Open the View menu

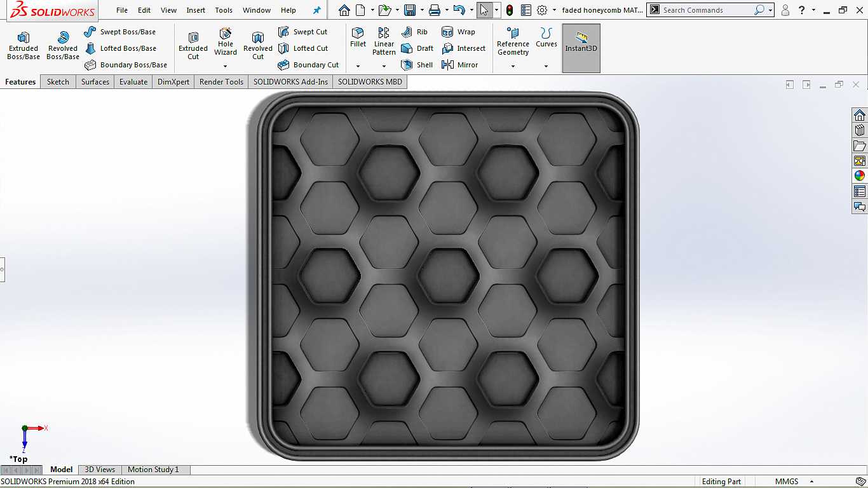[169, 10]
